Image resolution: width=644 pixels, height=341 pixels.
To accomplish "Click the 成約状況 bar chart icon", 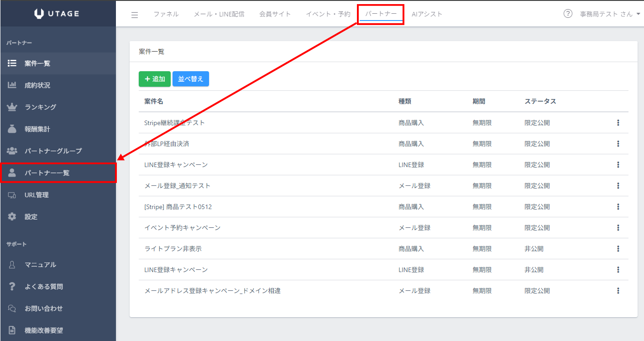I will (x=12, y=85).
